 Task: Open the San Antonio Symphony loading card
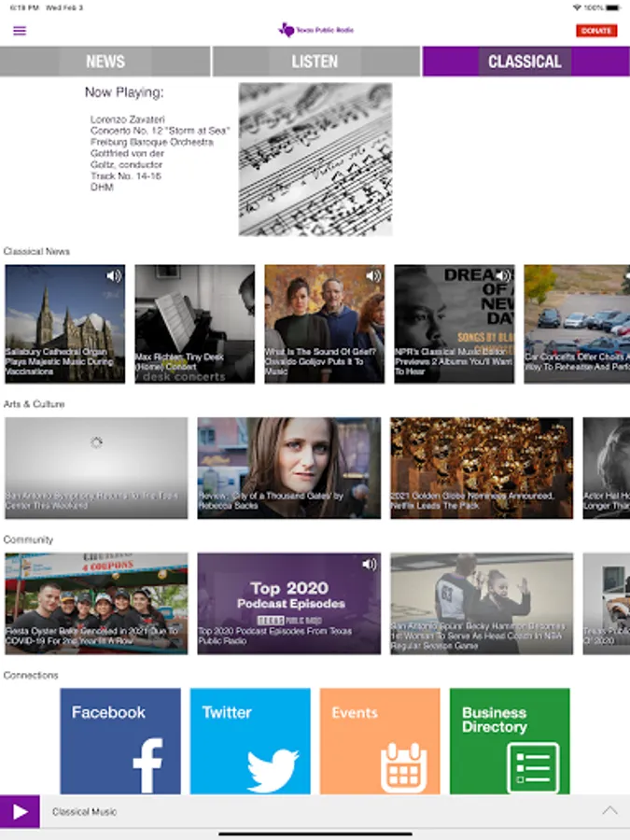pyautogui.click(x=96, y=468)
